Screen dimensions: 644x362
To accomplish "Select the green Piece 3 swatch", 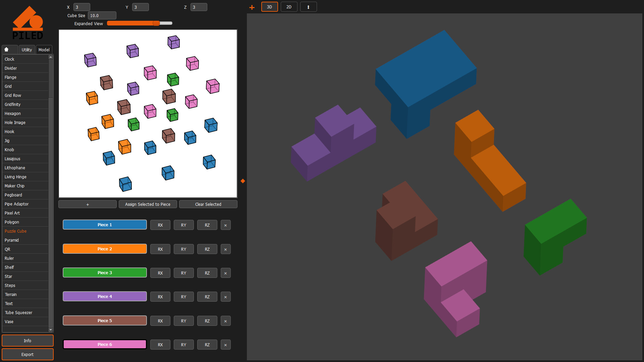I will click(105, 273).
